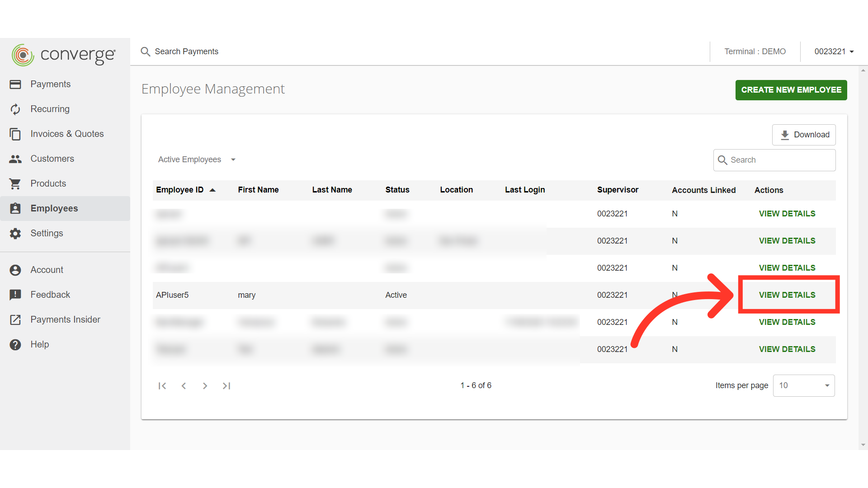The width and height of the screenshot is (868, 488).
Task: Expand the Active Employees filter dropdown
Action: tap(197, 160)
